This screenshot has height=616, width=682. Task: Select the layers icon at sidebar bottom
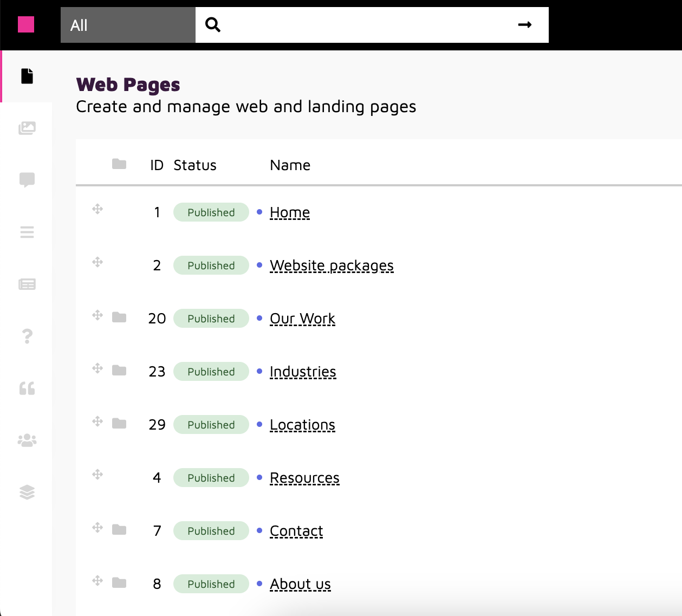[26, 492]
